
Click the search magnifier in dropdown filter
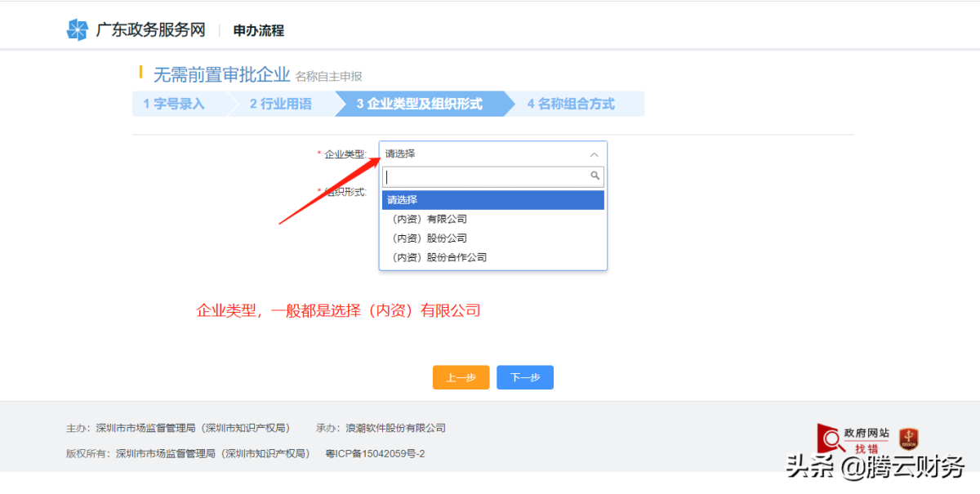tap(595, 176)
